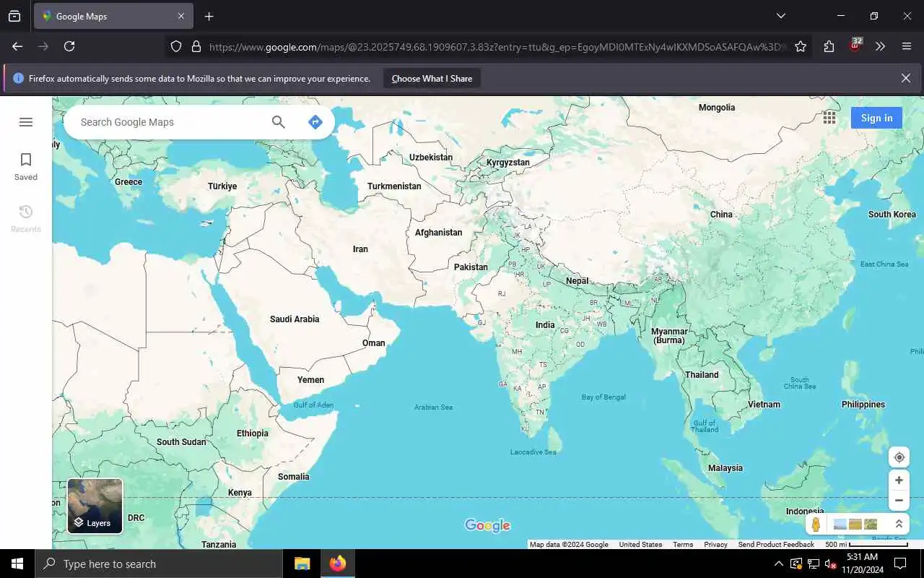Open the Google Maps hamburger menu
Screen dimensions: 924x578
(x=26, y=122)
